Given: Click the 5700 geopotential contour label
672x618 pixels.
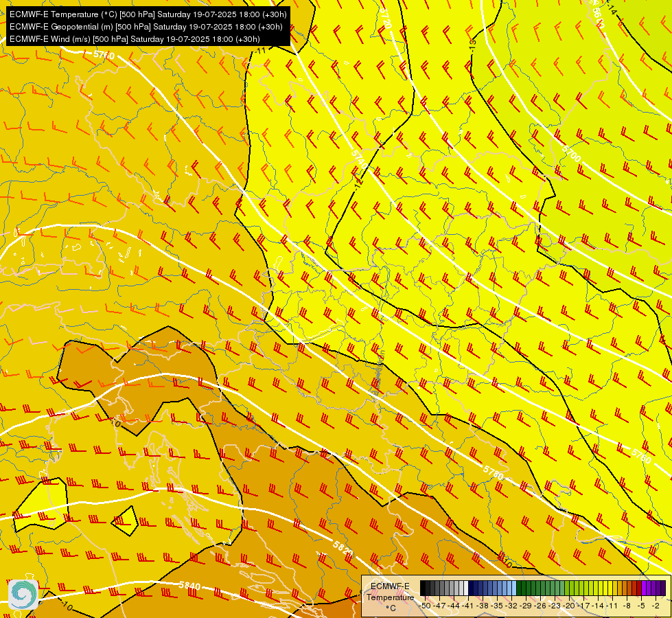Looking at the screenshot, I should pyautogui.click(x=571, y=154).
